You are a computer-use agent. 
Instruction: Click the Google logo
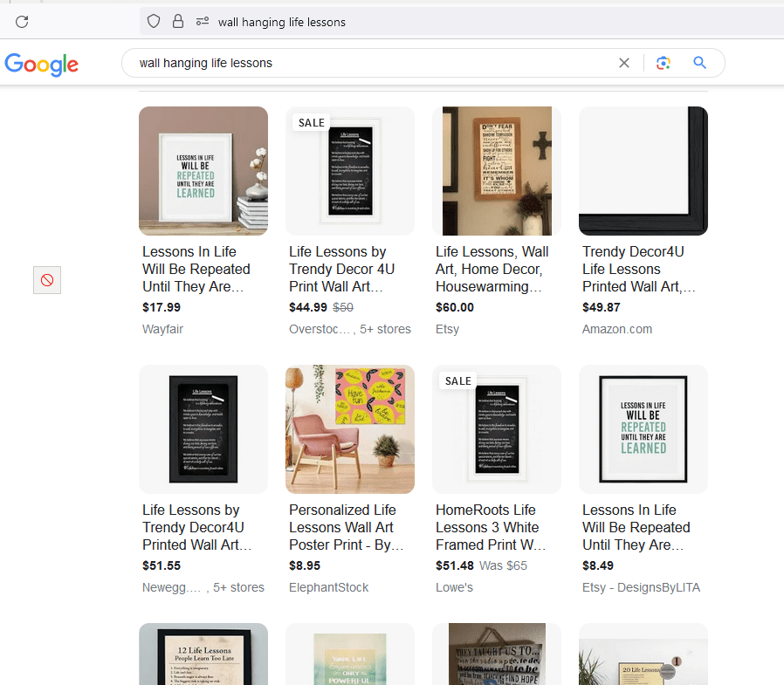(x=41, y=64)
